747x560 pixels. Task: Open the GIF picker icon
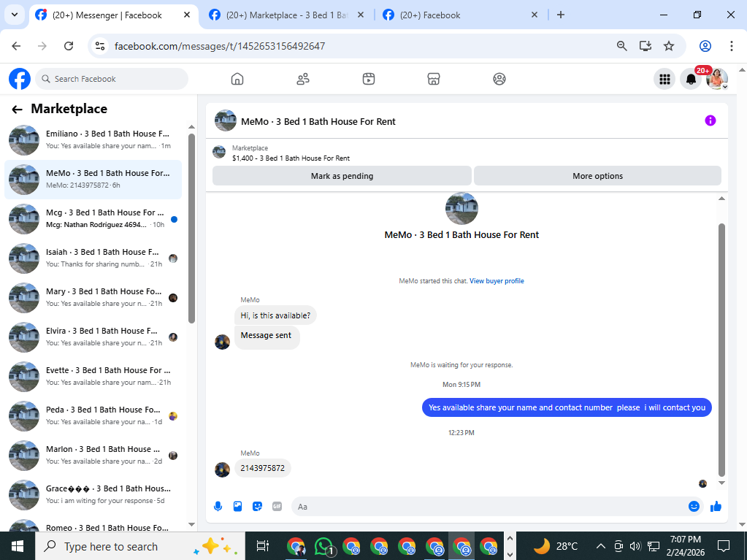pos(277,507)
